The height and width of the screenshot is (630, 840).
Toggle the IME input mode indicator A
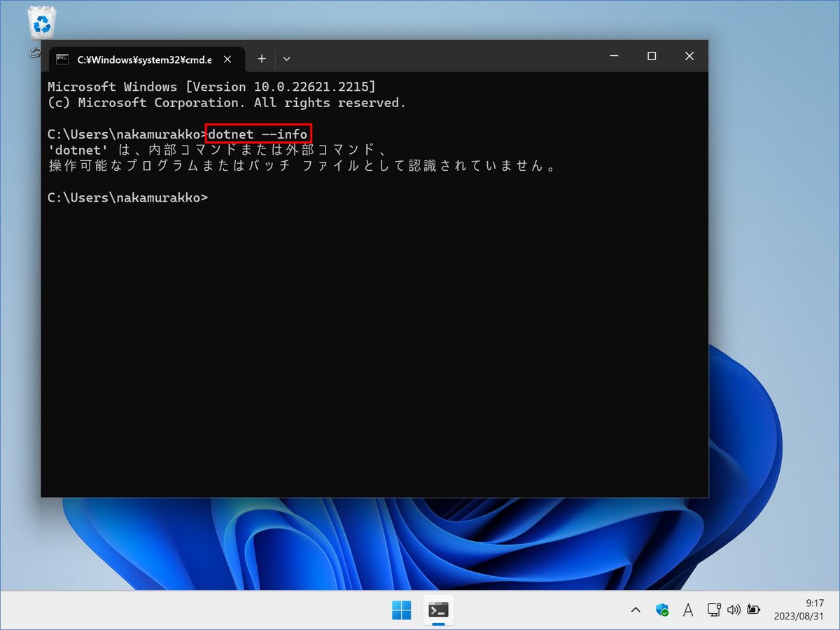click(688, 610)
